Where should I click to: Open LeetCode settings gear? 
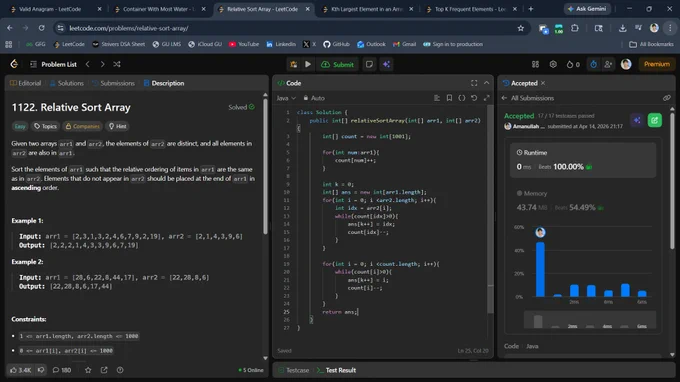(553, 64)
